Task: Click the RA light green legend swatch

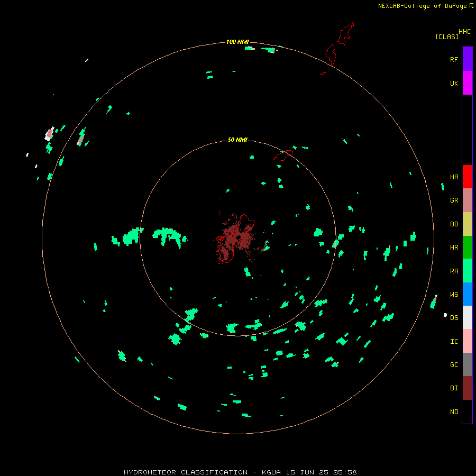Action: [x=467, y=271]
